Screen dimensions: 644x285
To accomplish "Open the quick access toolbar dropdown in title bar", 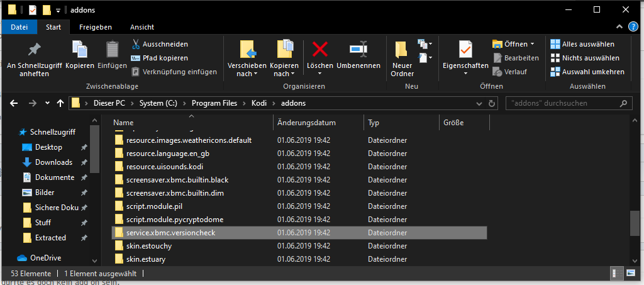I will click(x=58, y=10).
